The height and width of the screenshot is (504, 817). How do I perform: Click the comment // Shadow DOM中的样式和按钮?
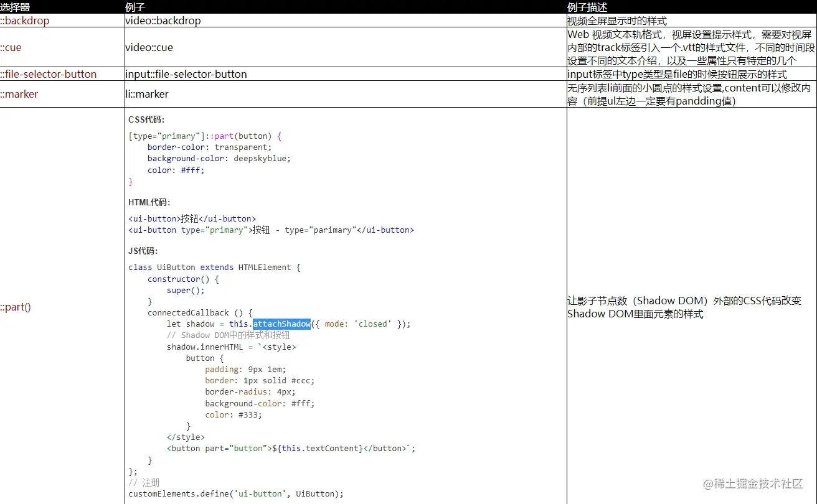click(229, 335)
